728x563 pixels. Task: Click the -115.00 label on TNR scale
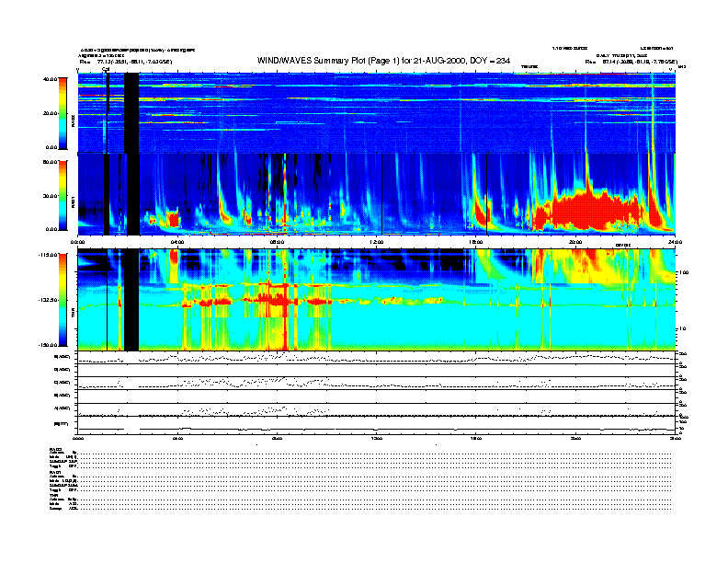(x=48, y=255)
